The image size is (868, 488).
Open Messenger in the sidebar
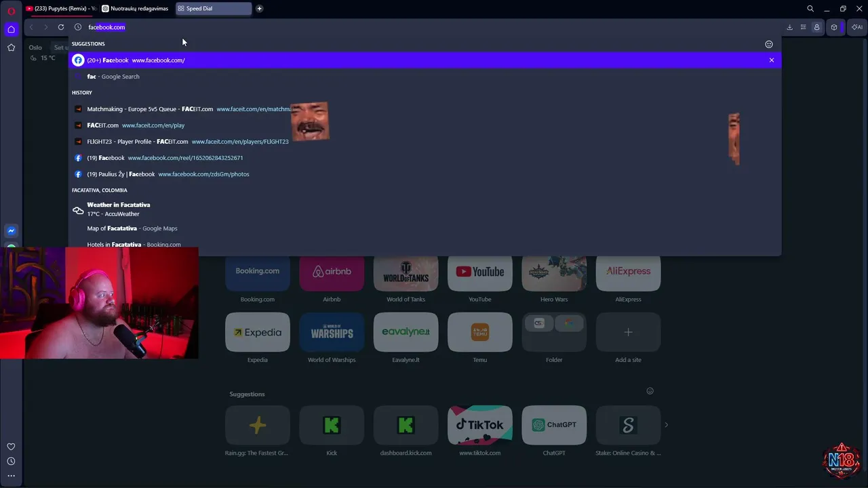click(11, 231)
